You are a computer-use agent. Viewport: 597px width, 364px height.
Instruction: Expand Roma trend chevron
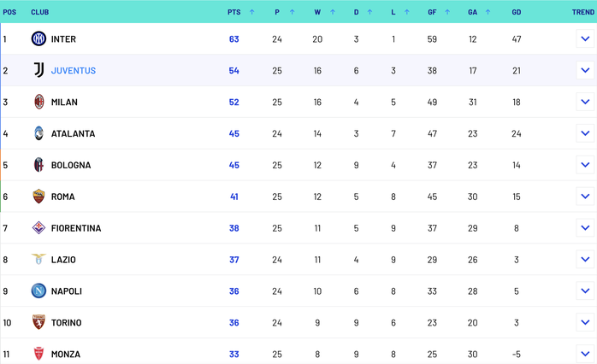[585, 197]
